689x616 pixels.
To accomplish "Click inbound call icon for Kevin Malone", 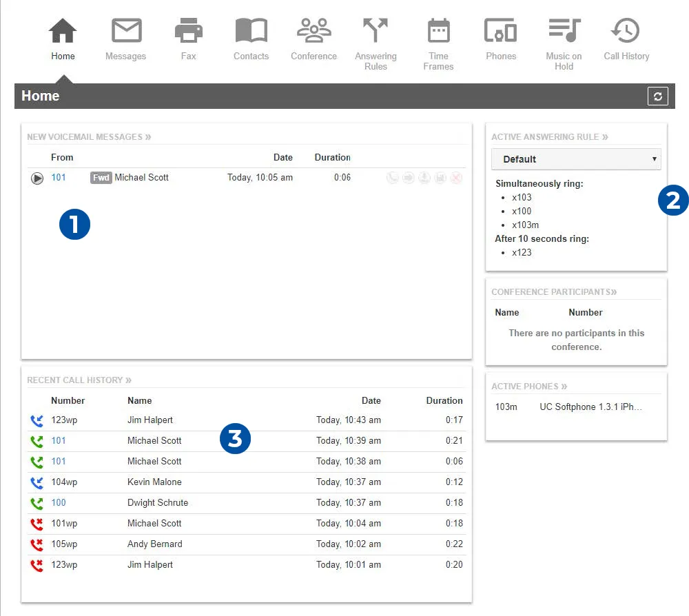I will 37,482.
